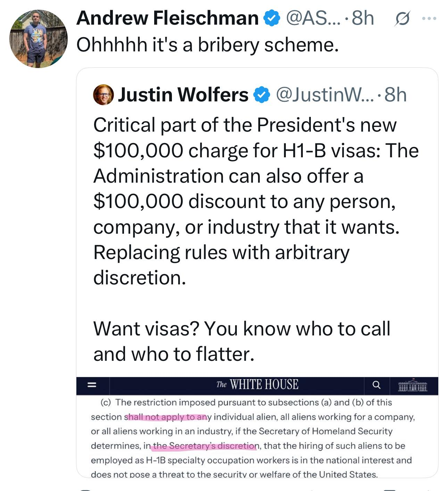Click 'The WHITE HOUSE' header title
This screenshot has width=448, height=491.
257,385
